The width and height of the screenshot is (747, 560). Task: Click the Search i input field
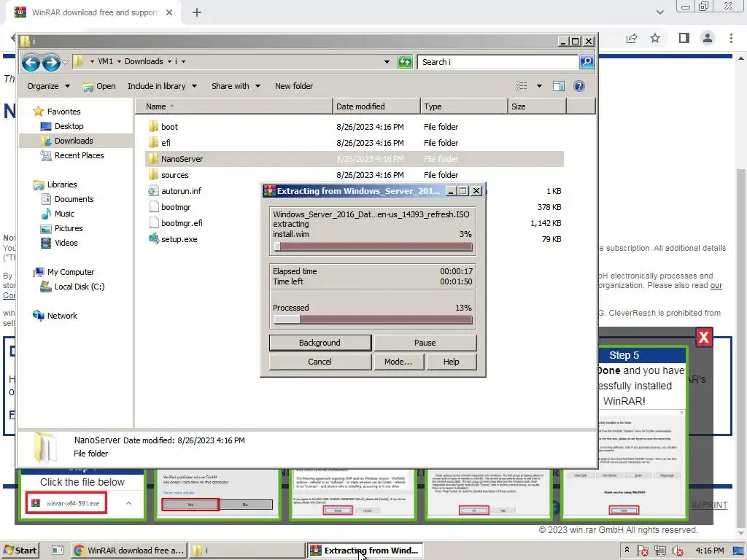[x=498, y=62]
